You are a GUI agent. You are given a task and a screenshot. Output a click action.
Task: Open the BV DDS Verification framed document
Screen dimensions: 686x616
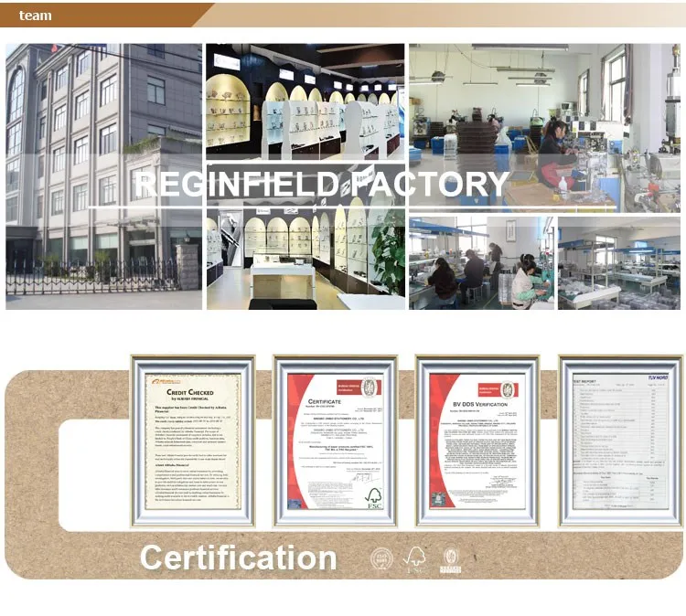(477, 441)
